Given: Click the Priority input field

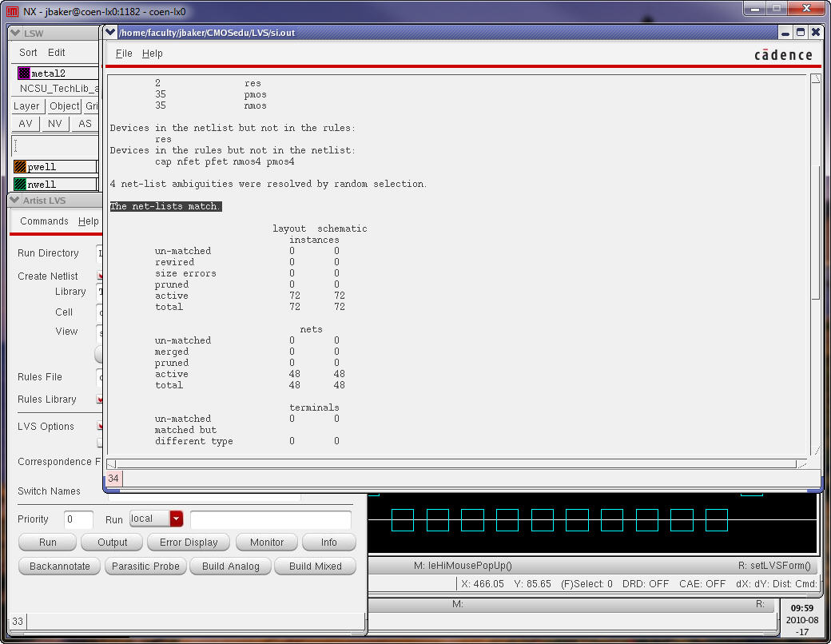Looking at the screenshot, I should click(78, 519).
